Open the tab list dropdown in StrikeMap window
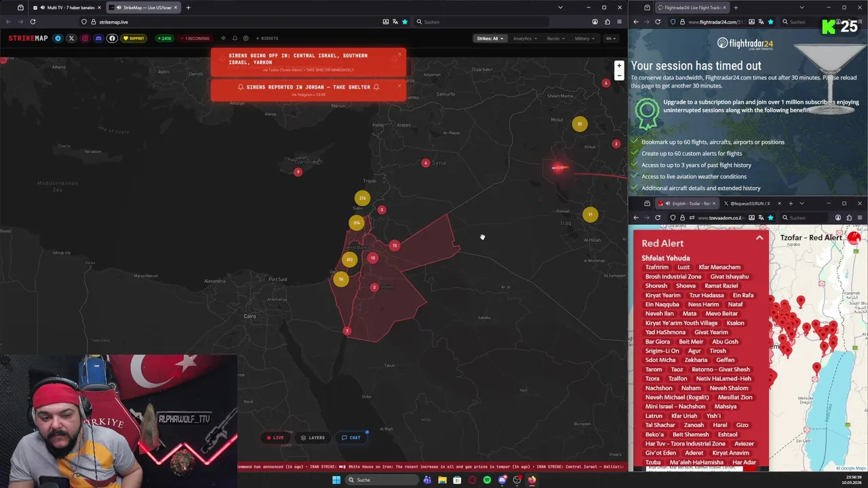Screen dimensions: 868x488 click(x=560, y=7)
